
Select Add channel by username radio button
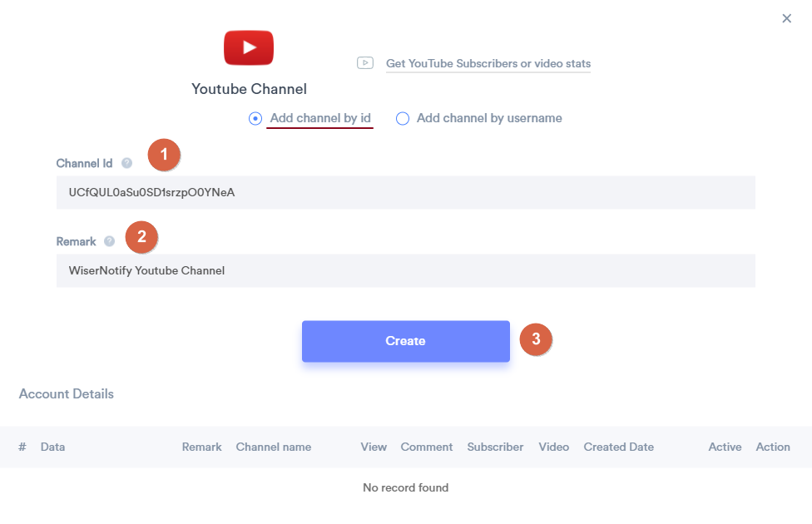tap(403, 119)
